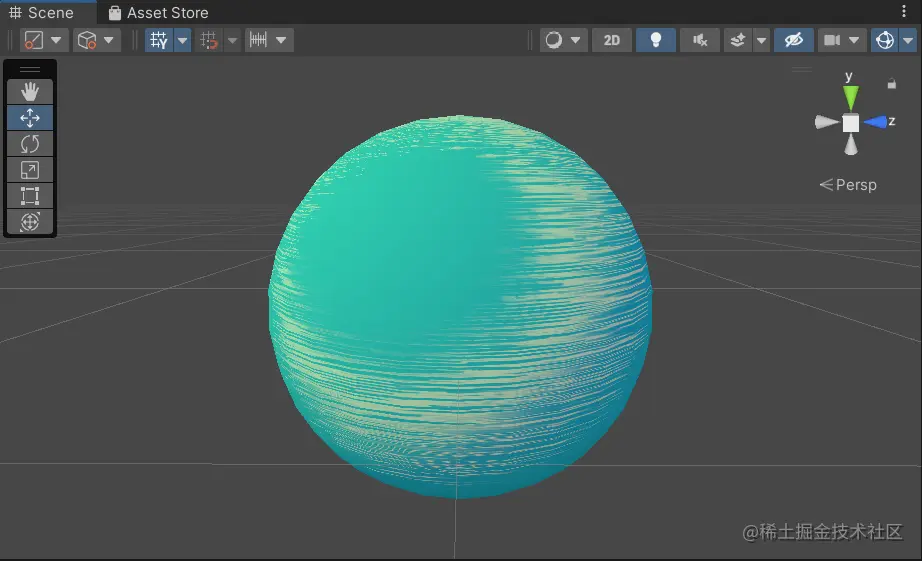Click the scene camera settings icon
Viewport: 922px width, 561px height.
(831, 40)
